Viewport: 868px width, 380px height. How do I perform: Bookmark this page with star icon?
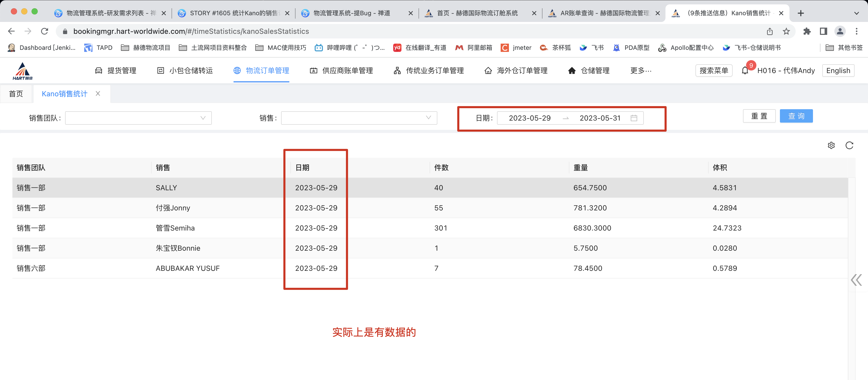pos(786,31)
